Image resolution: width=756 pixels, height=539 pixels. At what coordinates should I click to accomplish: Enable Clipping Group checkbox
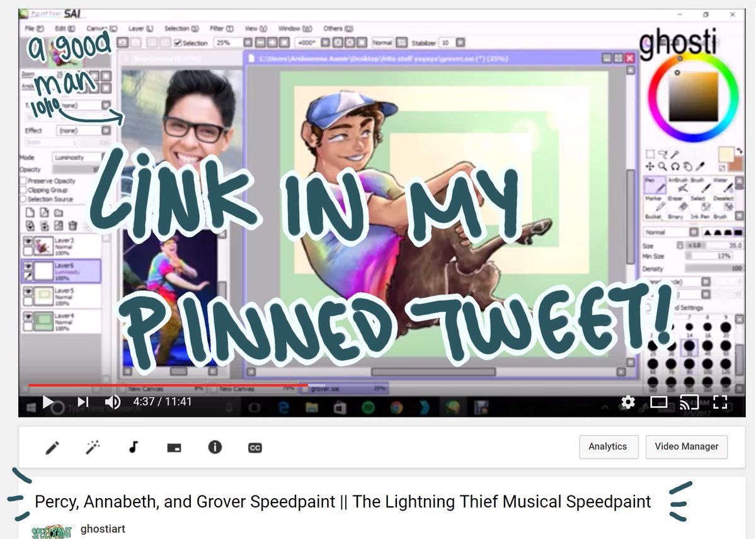[x=23, y=190]
